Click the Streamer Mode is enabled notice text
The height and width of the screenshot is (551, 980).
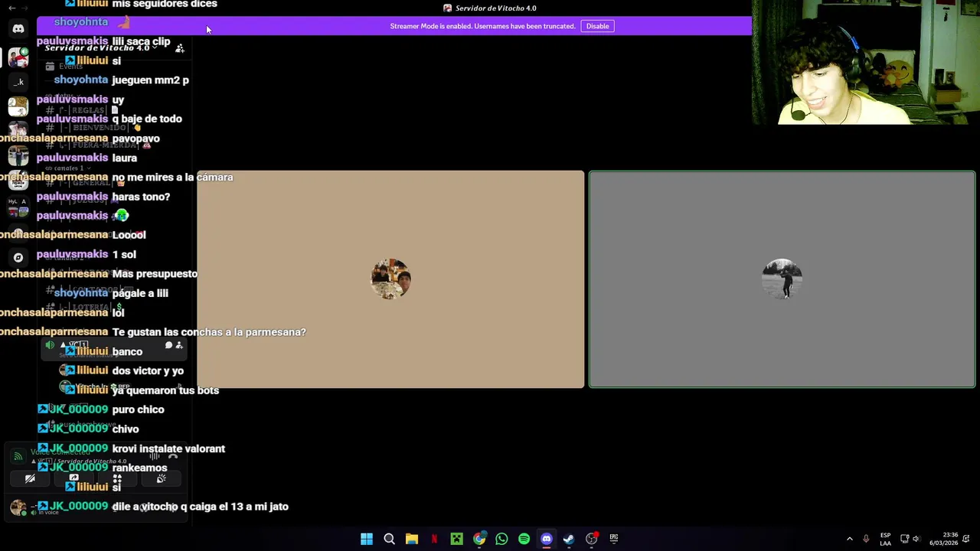coord(482,26)
